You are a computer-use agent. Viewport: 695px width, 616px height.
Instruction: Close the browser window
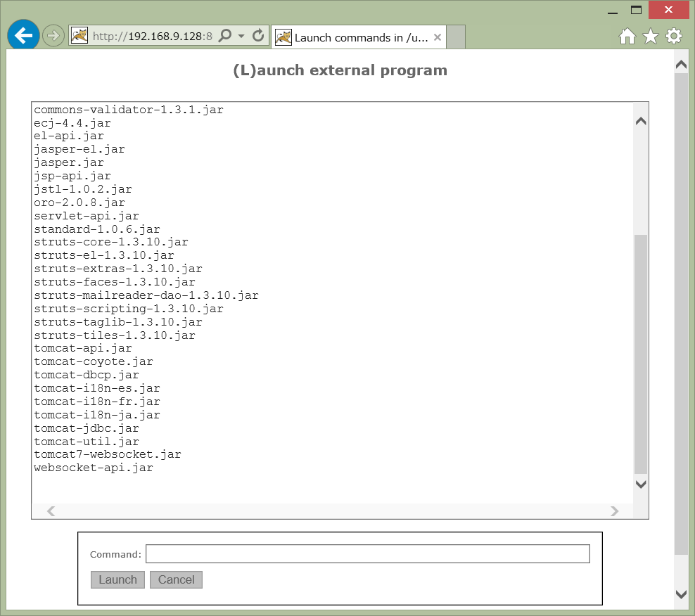pyautogui.click(x=668, y=10)
